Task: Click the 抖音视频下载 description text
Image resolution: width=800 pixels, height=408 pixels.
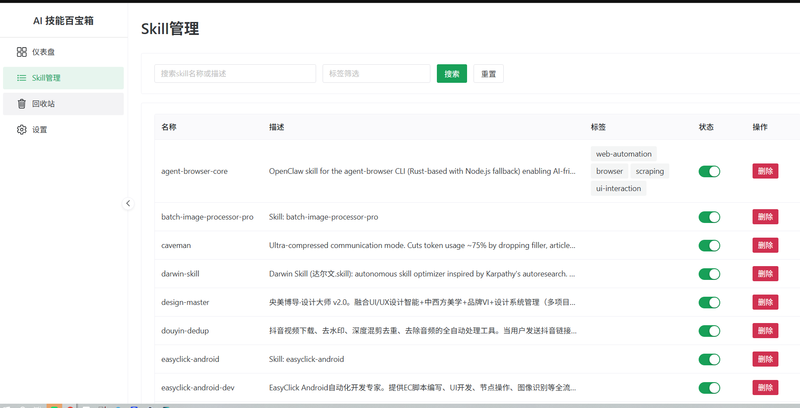Action: coord(422,330)
